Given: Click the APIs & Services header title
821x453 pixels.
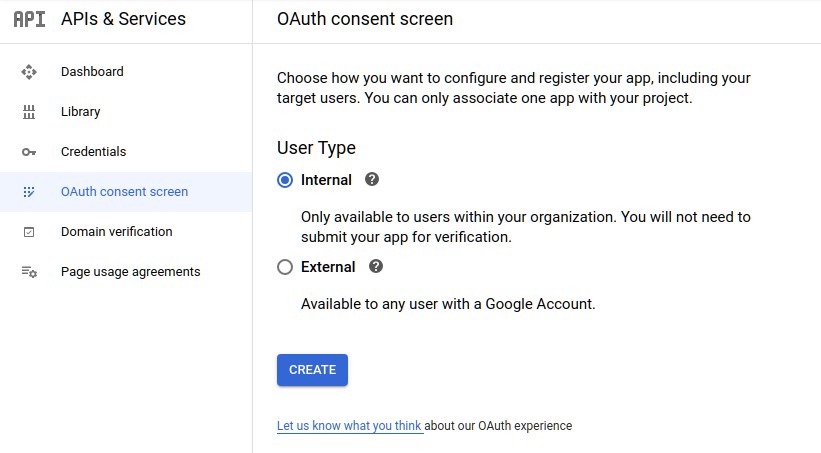Looking at the screenshot, I should [x=124, y=19].
